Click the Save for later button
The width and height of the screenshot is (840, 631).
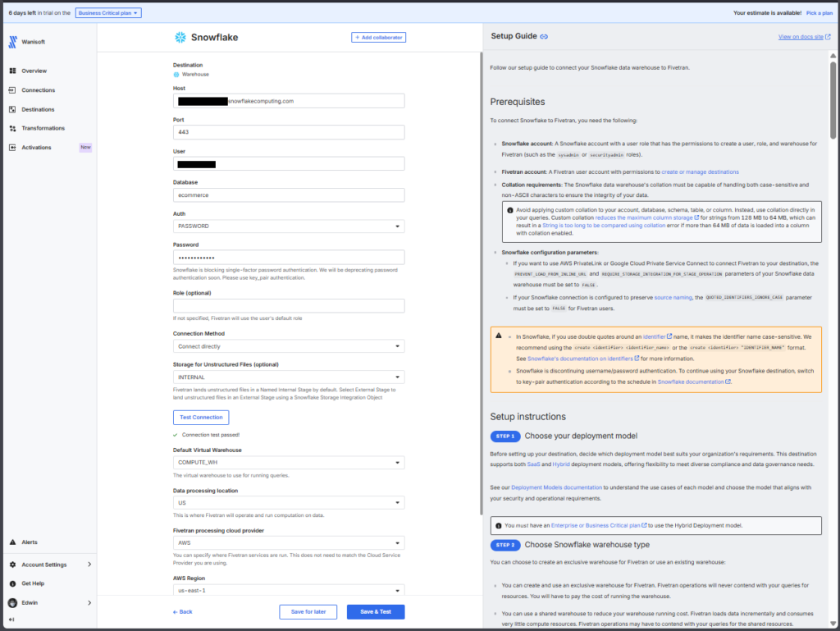308,611
